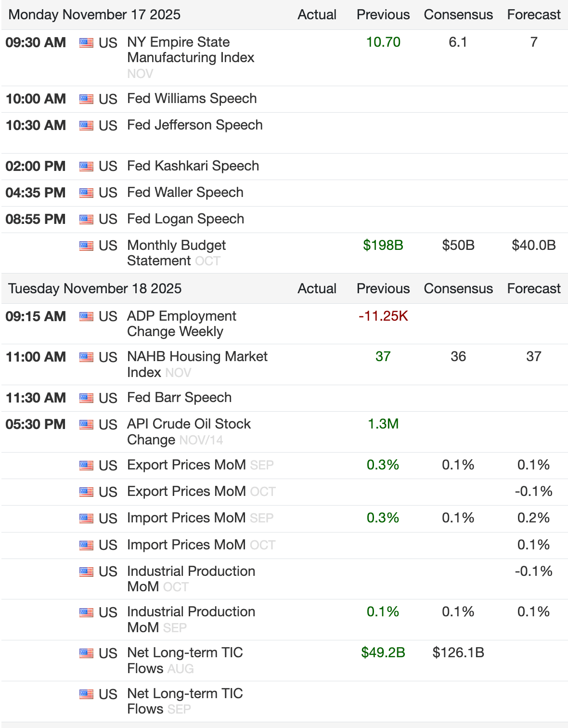This screenshot has height=728, width=568.
Task: Open the Fed Jefferson Speech event
Action: coord(194,125)
